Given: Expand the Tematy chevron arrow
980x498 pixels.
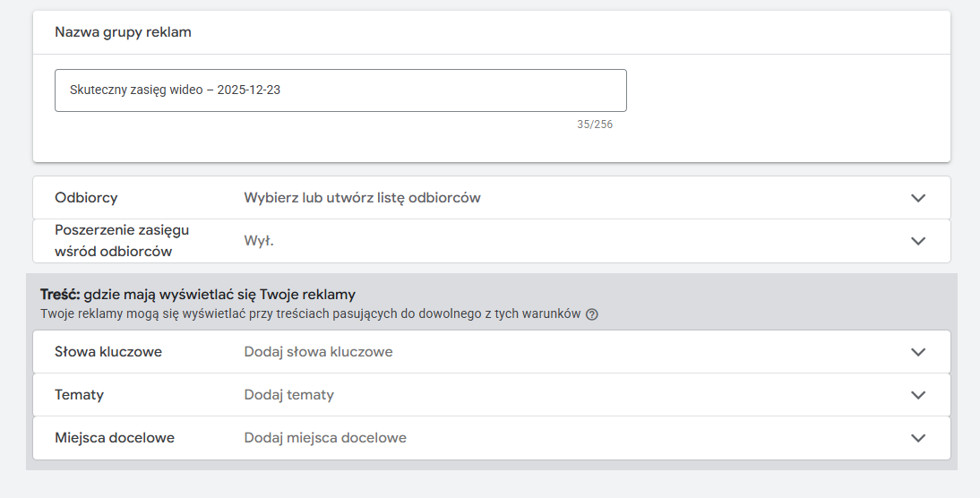Looking at the screenshot, I should (917, 395).
